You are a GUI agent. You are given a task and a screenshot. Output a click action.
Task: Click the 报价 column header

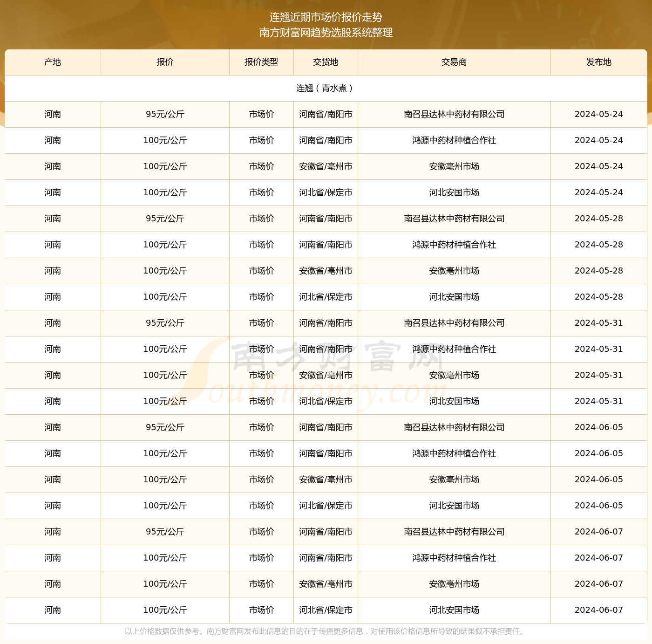pyautogui.click(x=165, y=62)
